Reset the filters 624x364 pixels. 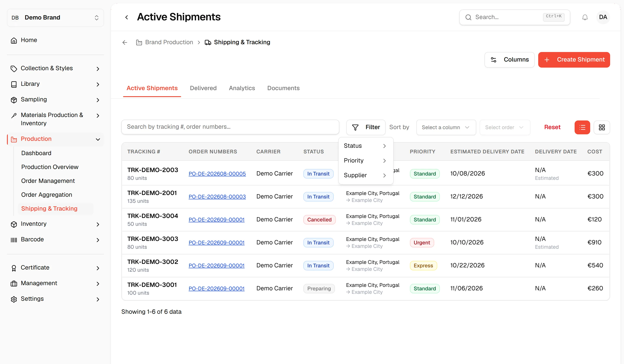click(x=552, y=127)
